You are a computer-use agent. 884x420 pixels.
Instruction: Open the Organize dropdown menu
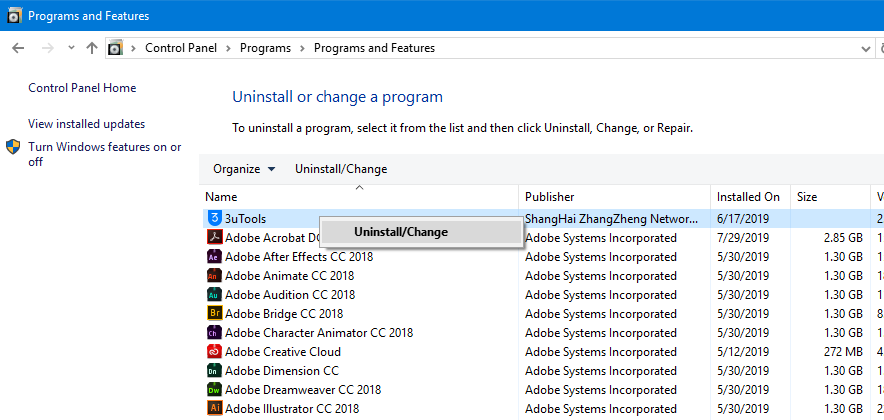[x=244, y=169]
